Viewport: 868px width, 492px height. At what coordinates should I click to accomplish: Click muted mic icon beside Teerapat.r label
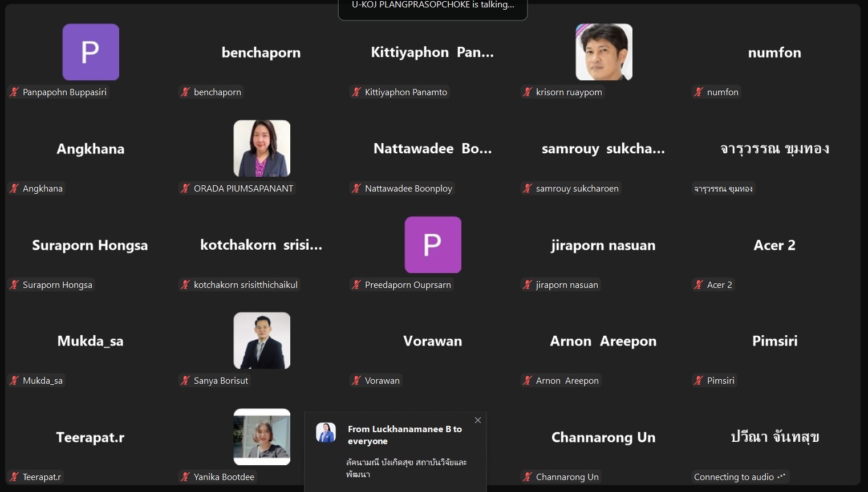[x=14, y=477]
